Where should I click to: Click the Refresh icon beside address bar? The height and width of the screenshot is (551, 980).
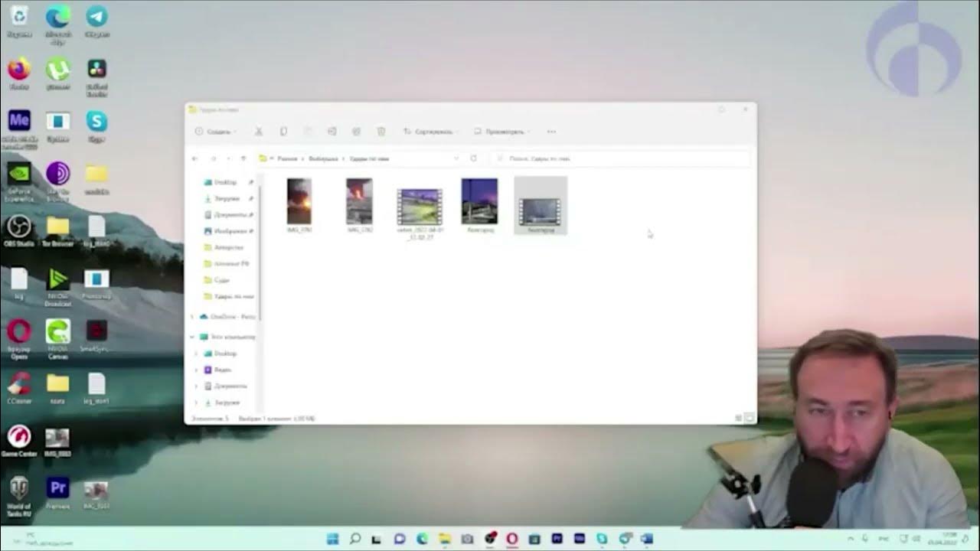tap(473, 158)
